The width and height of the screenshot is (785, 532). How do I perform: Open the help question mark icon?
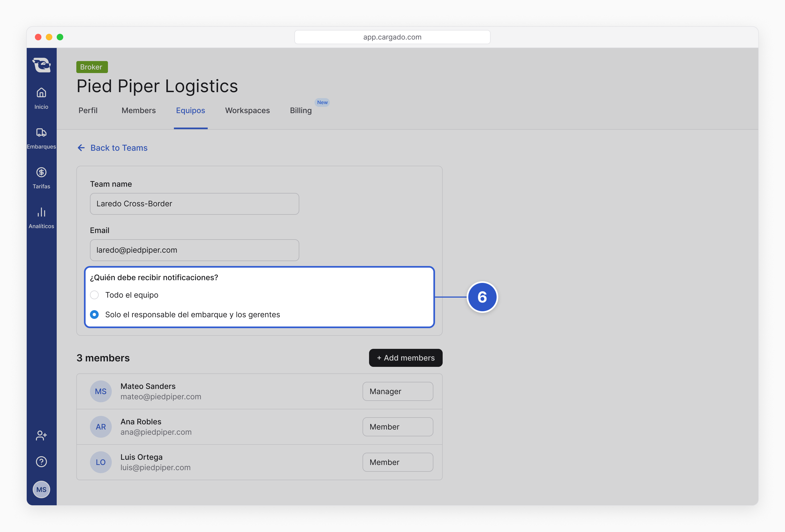coord(41,462)
